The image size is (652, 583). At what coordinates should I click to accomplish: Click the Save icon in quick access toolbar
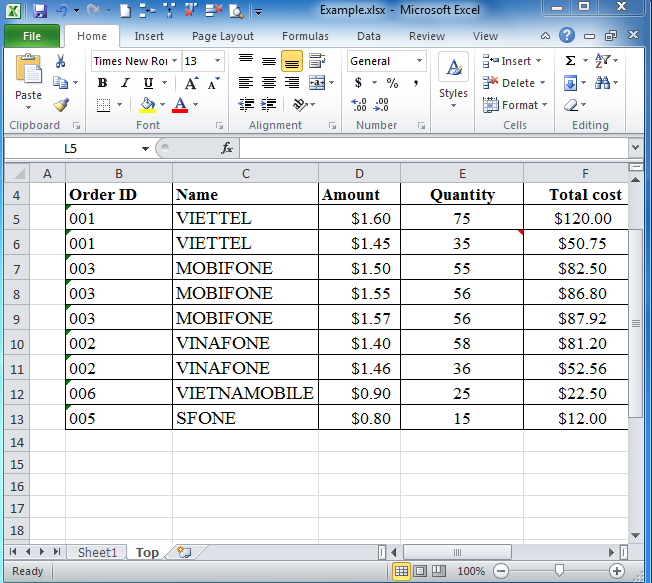pyautogui.click(x=40, y=10)
